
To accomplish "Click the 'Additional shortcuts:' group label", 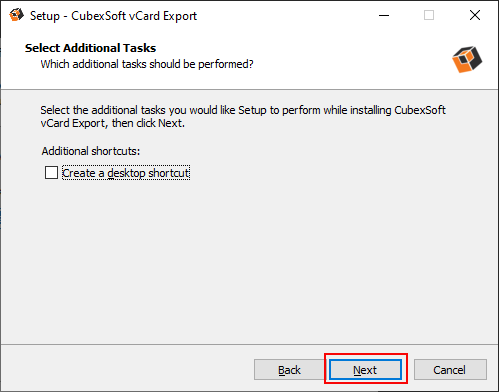I will (x=91, y=151).
